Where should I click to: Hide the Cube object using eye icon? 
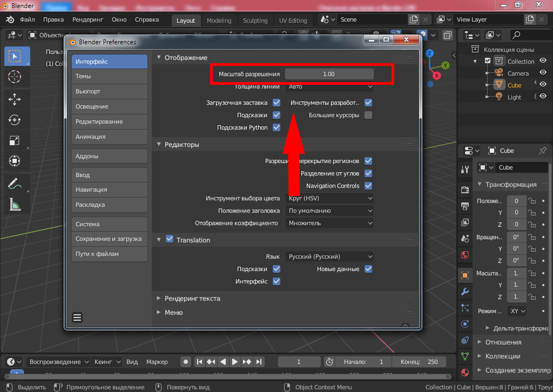point(543,85)
